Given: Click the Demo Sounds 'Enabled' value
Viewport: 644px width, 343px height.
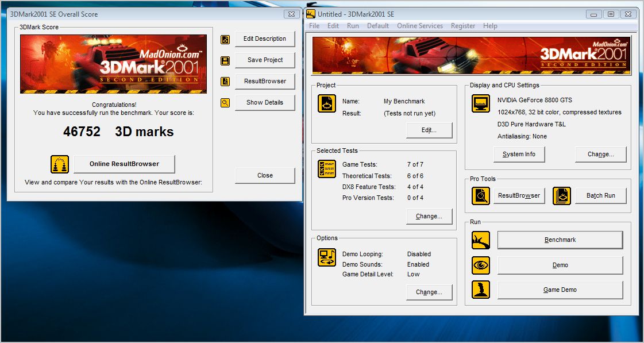Looking at the screenshot, I should (x=418, y=264).
